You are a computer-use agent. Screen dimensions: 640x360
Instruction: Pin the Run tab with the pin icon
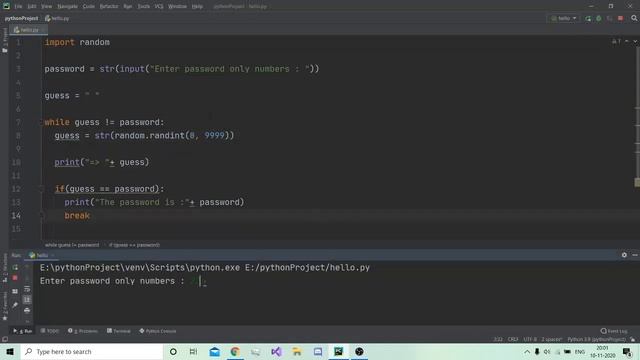click(15, 305)
